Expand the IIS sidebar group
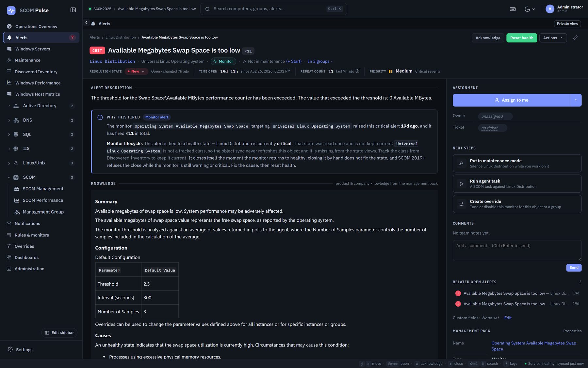588x368 pixels. [x=9, y=149]
